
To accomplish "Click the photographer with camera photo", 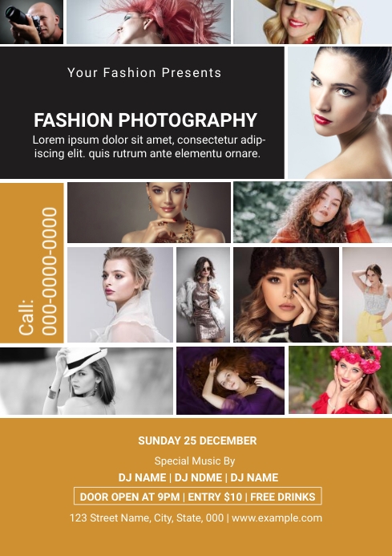I will 31,22.
